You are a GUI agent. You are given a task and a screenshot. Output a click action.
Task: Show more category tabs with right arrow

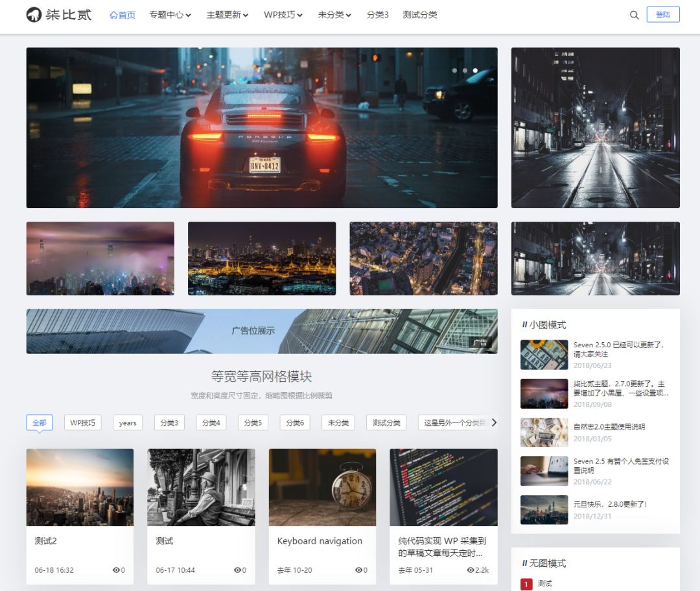tap(494, 423)
